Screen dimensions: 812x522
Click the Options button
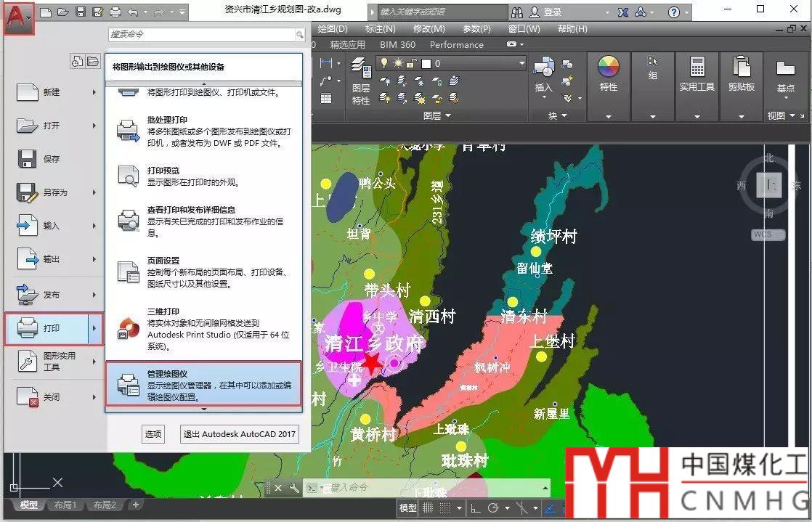tap(153, 434)
